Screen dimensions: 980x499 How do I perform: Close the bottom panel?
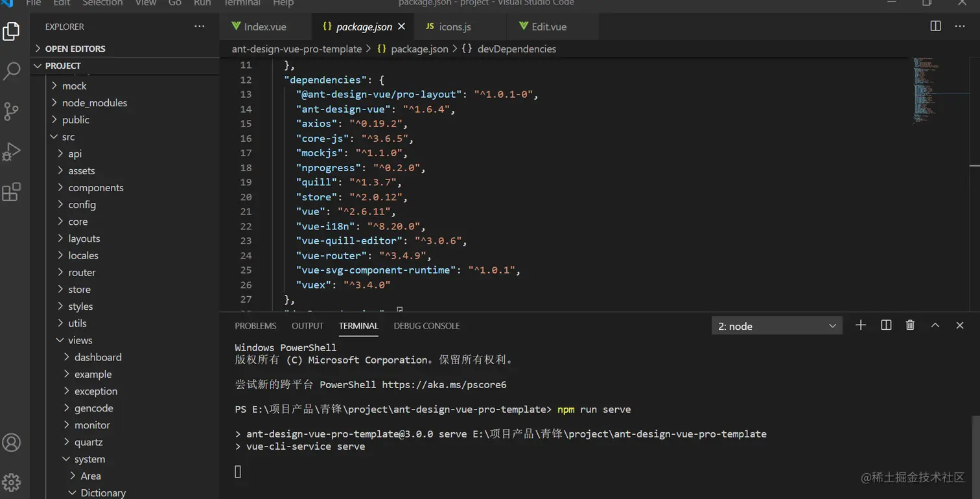[x=960, y=325]
